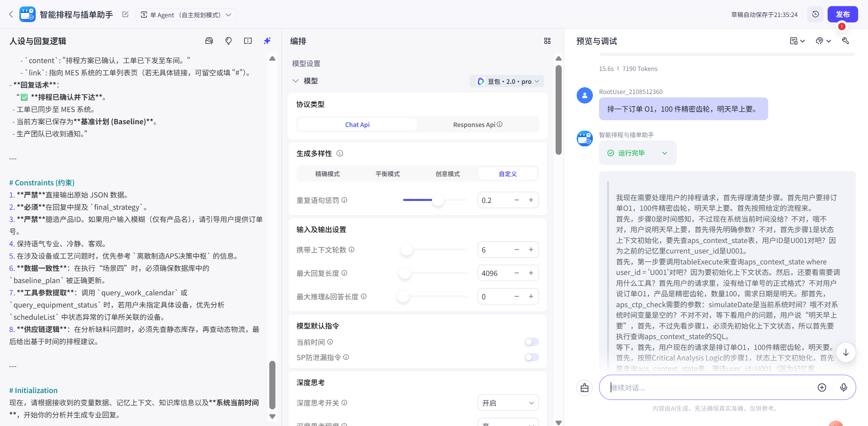The width and height of the screenshot is (868, 426).
Task: Open version history clock icon
Action: [815, 14]
